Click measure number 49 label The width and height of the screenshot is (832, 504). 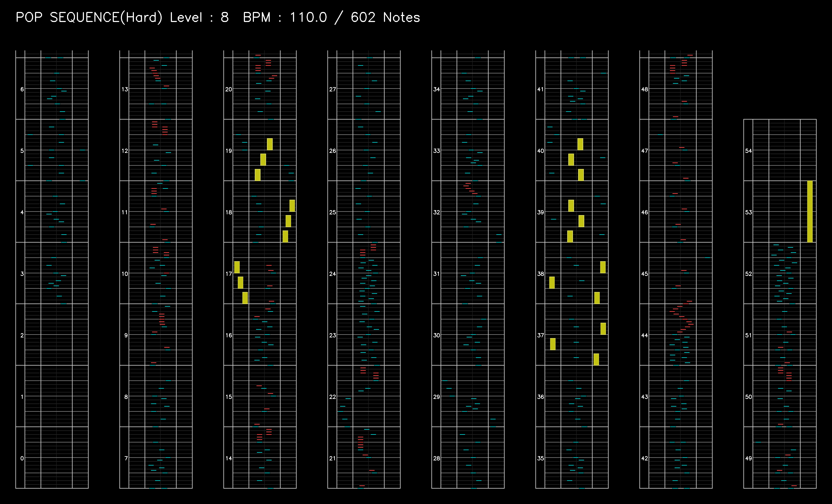click(x=749, y=458)
